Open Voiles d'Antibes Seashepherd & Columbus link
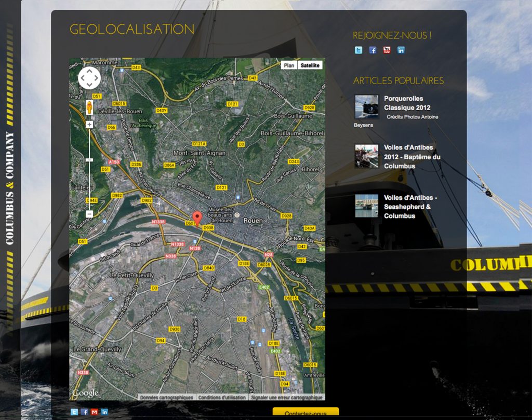532x420 pixels. pyautogui.click(x=410, y=207)
